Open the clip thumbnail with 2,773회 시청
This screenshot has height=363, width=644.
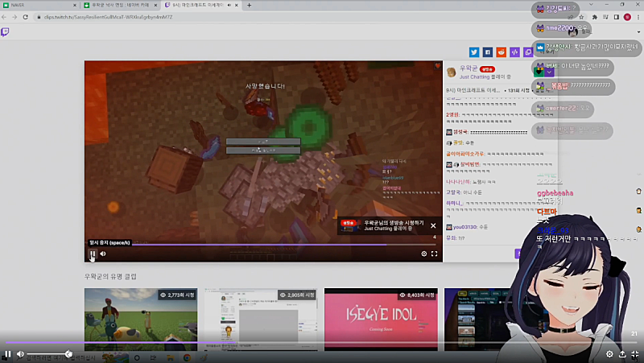pyautogui.click(x=141, y=320)
